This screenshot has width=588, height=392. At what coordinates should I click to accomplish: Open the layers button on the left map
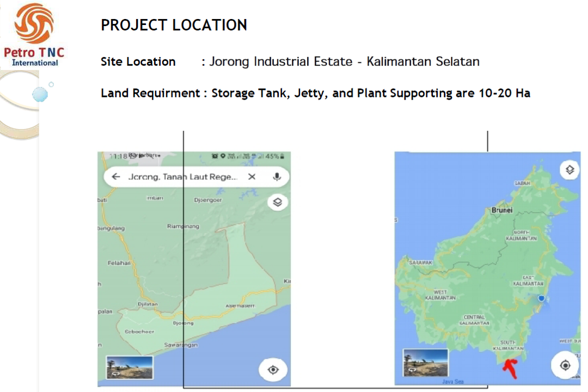pyautogui.click(x=278, y=202)
